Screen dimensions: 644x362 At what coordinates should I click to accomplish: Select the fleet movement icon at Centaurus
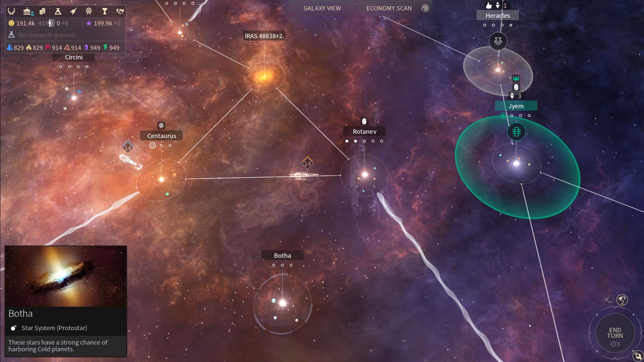coord(128,147)
